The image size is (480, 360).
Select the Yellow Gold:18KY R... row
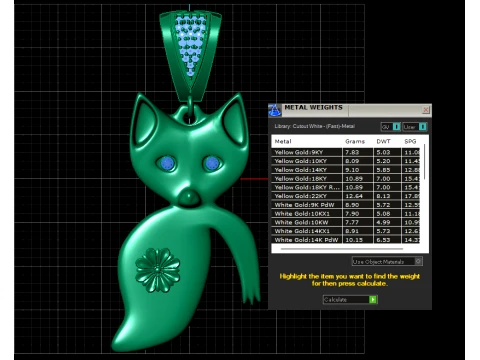point(346,187)
